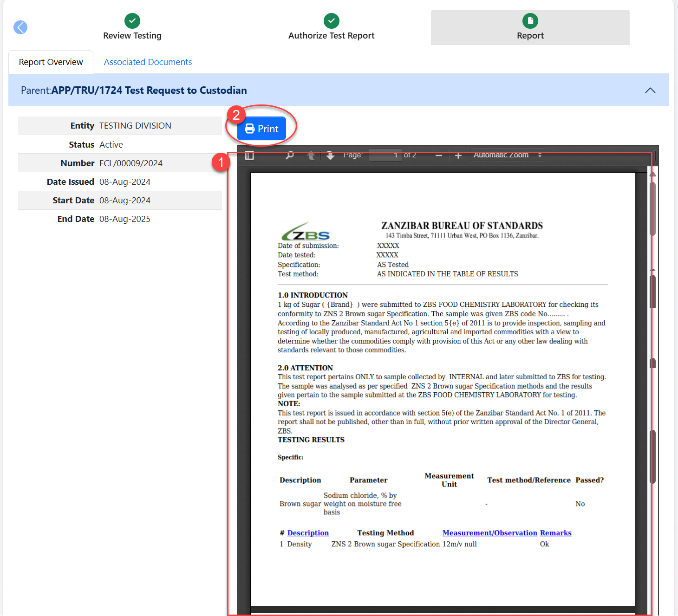
Task: Click the Measurement/Observation link in report
Action: tap(489, 533)
